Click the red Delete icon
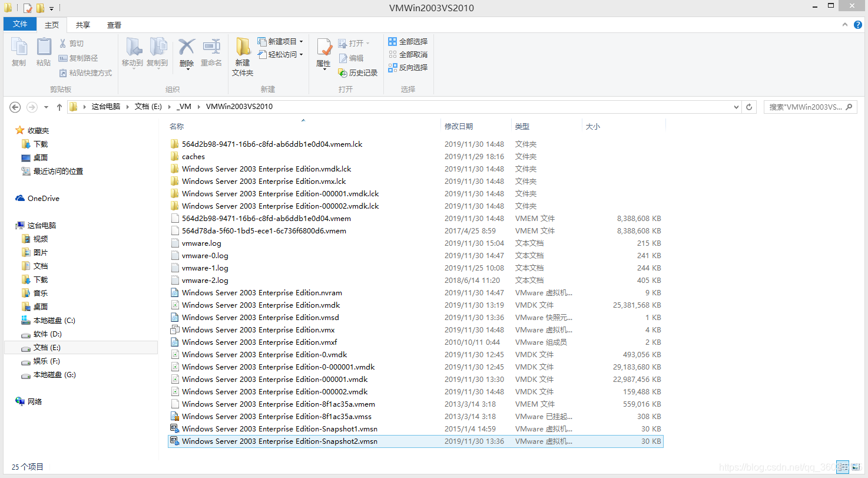 187,47
